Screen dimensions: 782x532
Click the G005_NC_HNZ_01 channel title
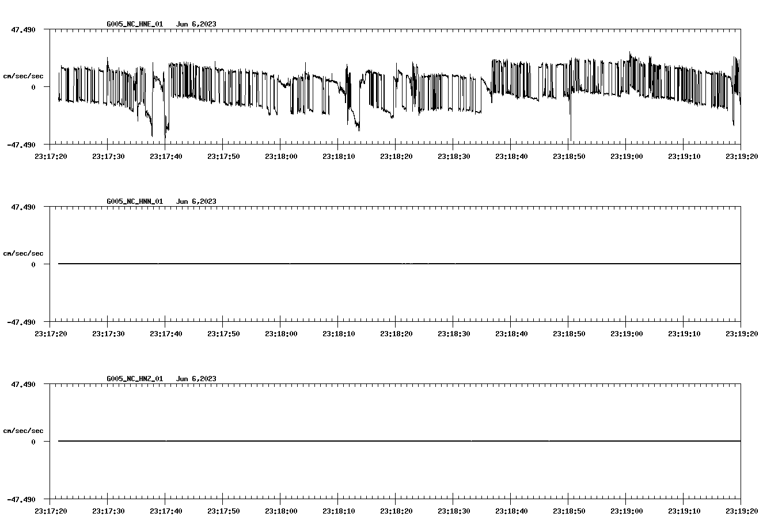point(134,379)
